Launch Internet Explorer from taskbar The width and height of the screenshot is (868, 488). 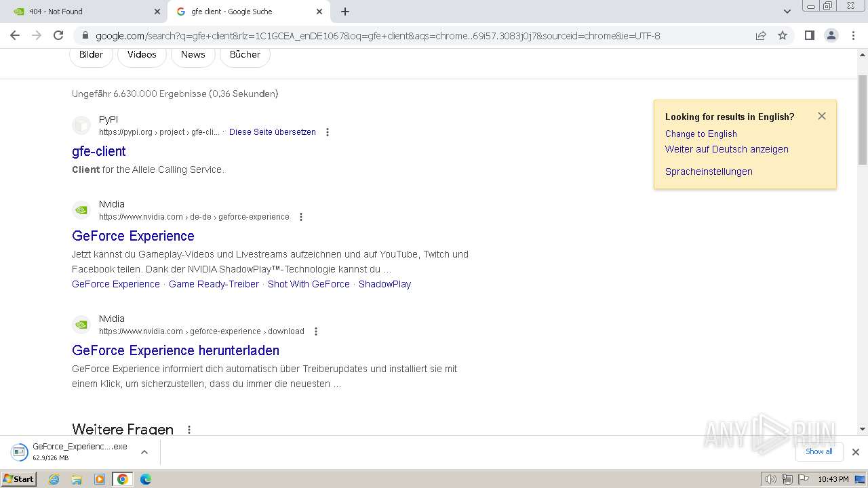click(54, 479)
